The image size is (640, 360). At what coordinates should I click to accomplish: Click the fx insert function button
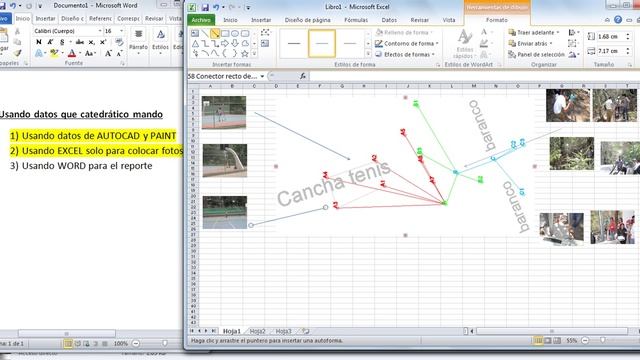303,76
